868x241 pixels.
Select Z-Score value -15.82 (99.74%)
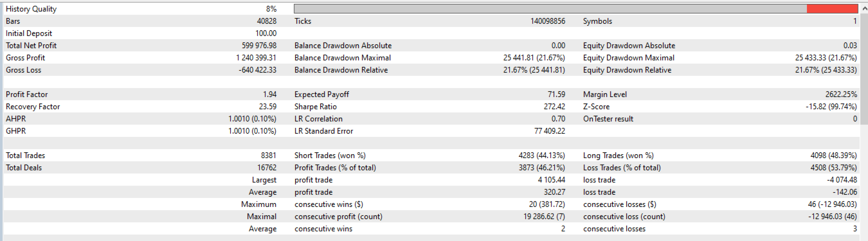click(x=831, y=107)
